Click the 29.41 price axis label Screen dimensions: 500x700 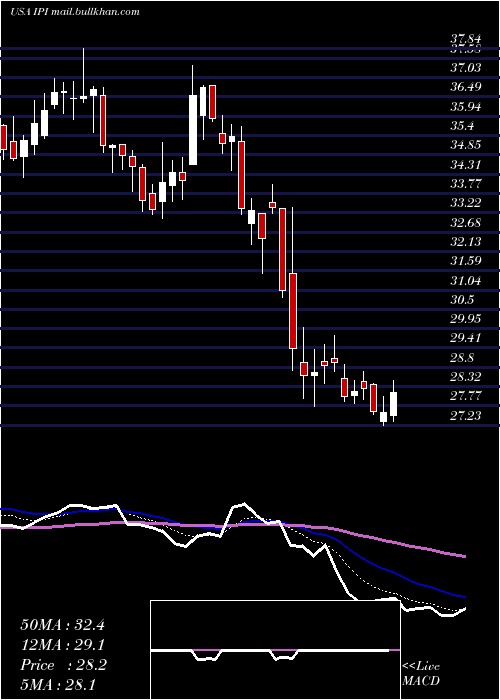point(466,338)
